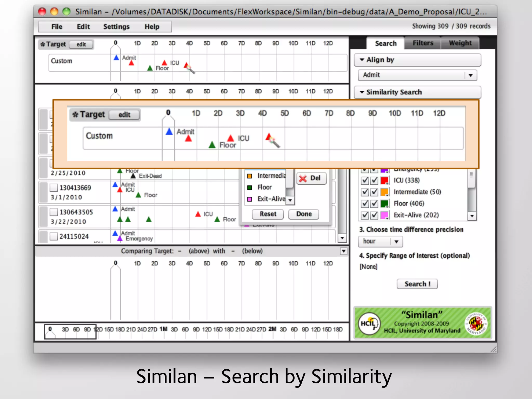Click the Done button
Viewport: 532px width, 399px height.
(x=304, y=214)
